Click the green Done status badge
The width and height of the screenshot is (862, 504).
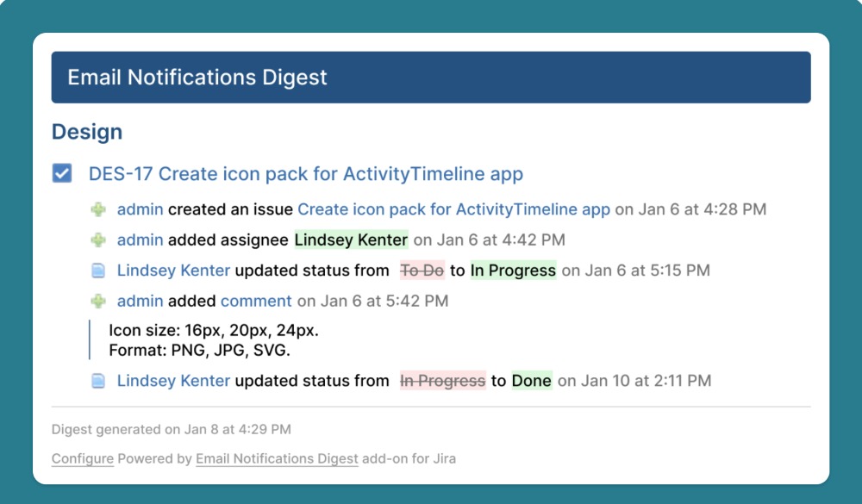[x=531, y=380]
